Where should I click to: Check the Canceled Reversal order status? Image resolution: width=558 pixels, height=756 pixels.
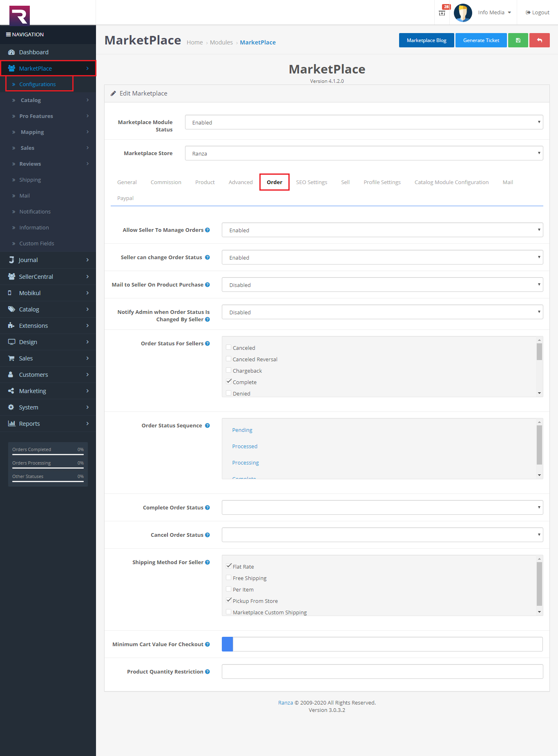(x=229, y=359)
